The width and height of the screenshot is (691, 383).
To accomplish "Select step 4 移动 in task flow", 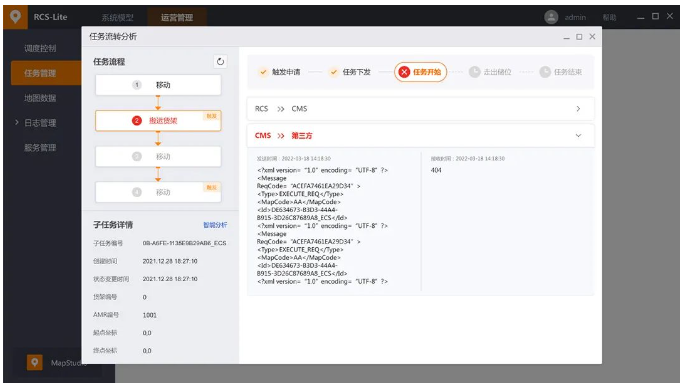I will 158,192.
